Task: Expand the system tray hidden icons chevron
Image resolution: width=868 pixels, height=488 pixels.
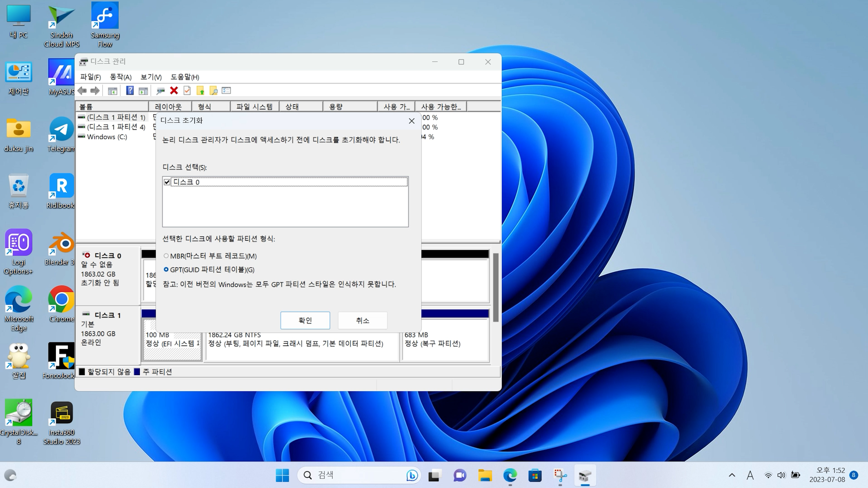Action: pos(732,475)
